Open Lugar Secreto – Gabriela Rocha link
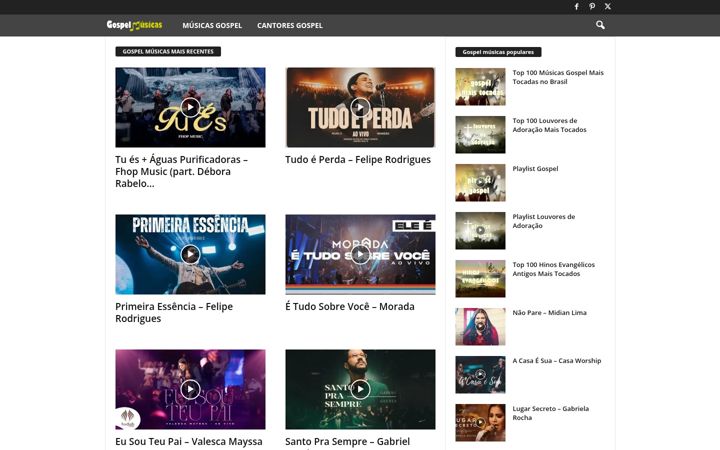The image size is (720, 450). [551, 413]
